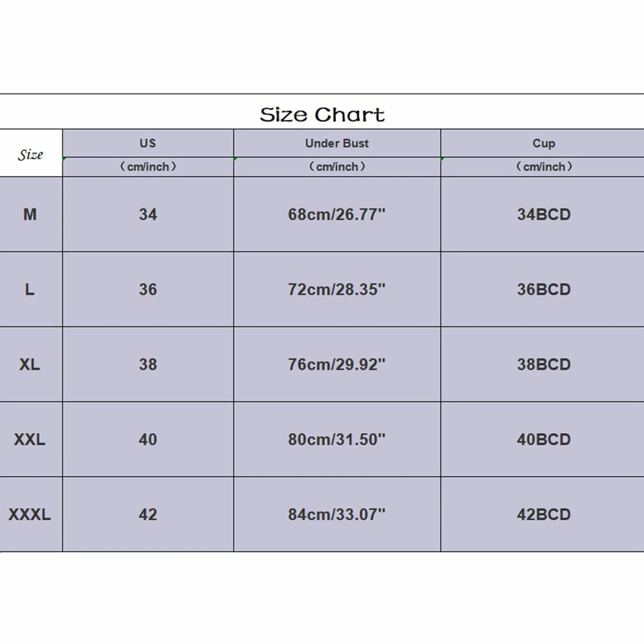
Task: Click the Cup column header
Action: 543,143
